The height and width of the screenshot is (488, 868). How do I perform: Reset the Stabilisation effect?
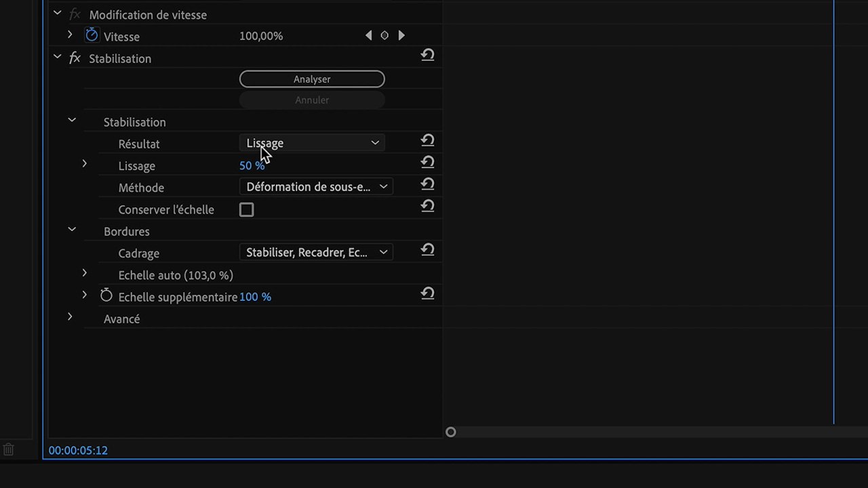pyautogui.click(x=427, y=56)
